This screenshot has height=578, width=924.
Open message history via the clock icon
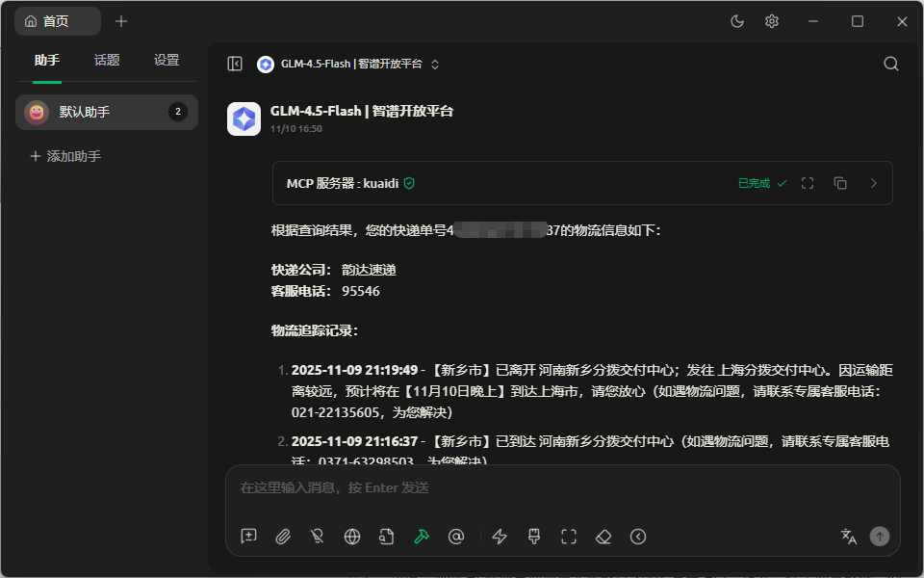pos(638,537)
